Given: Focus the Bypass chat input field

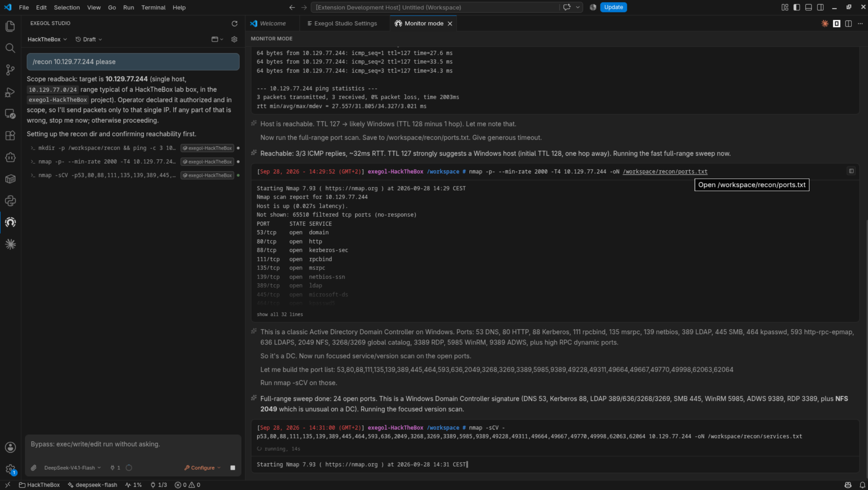Looking at the screenshot, I should click(133, 445).
